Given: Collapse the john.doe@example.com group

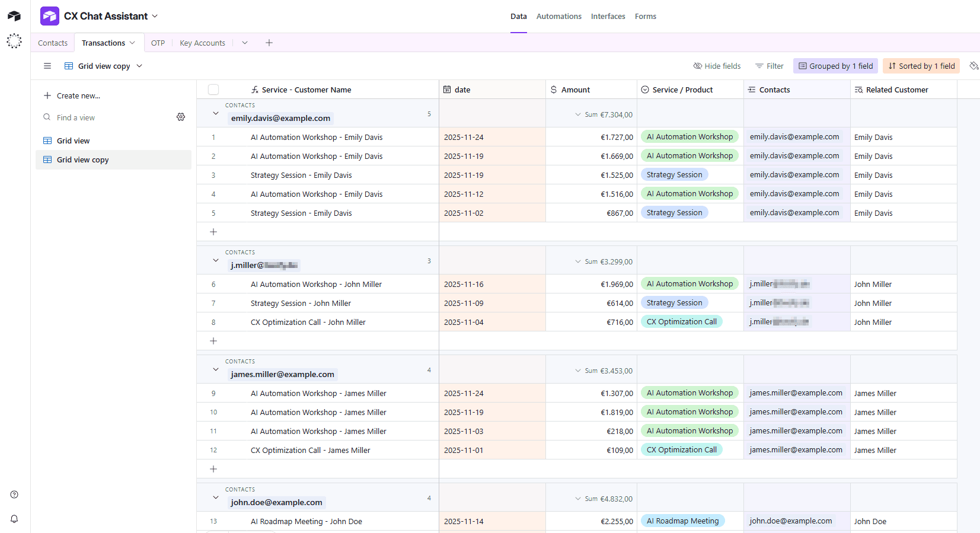Looking at the screenshot, I should pos(216,497).
